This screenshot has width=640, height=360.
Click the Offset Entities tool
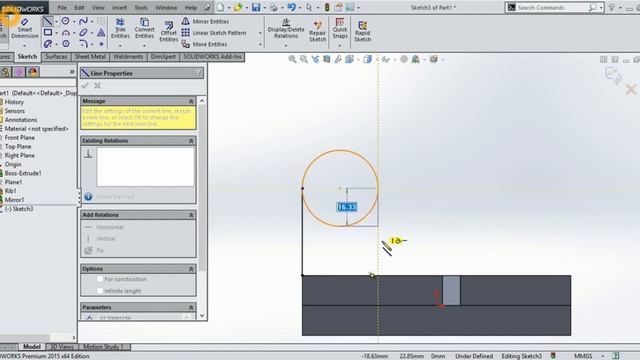(168, 31)
